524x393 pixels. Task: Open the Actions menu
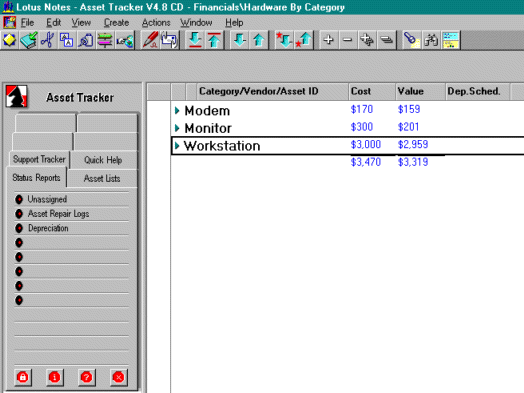156,22
